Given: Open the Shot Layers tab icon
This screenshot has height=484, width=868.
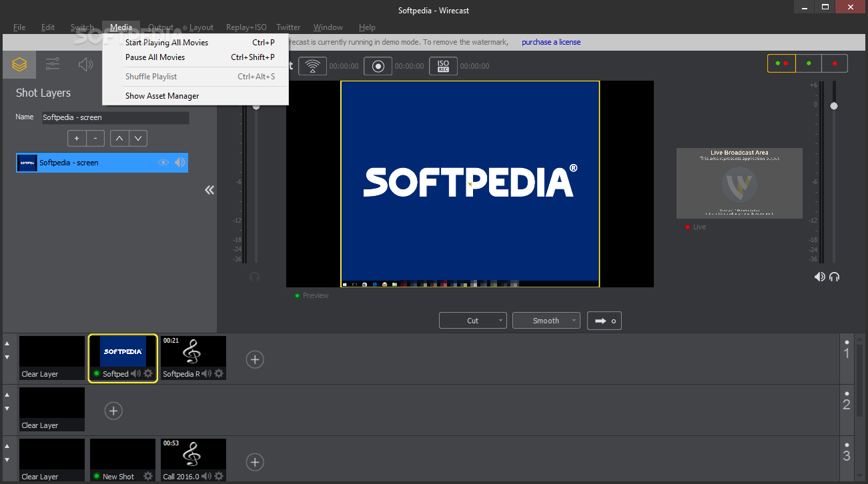Looking at the screenshot, I should point(19,65).
